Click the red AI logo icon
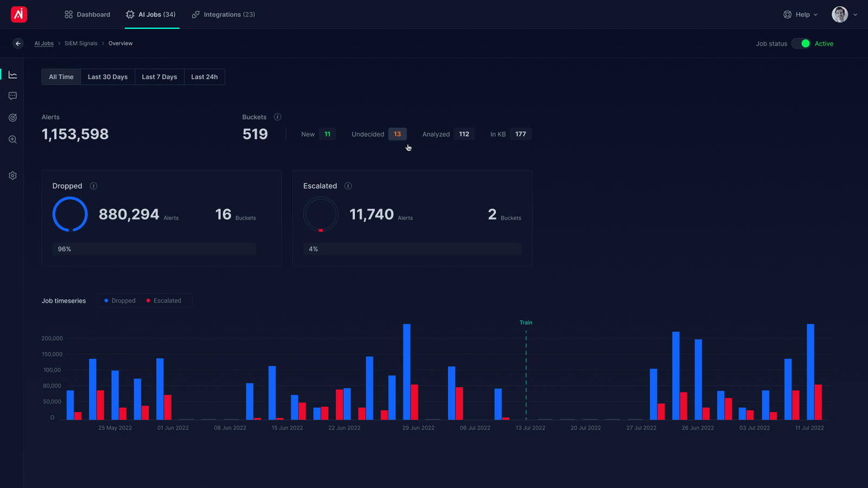The height and width of the screenshot is (488, 868). [x=18, y=15]
